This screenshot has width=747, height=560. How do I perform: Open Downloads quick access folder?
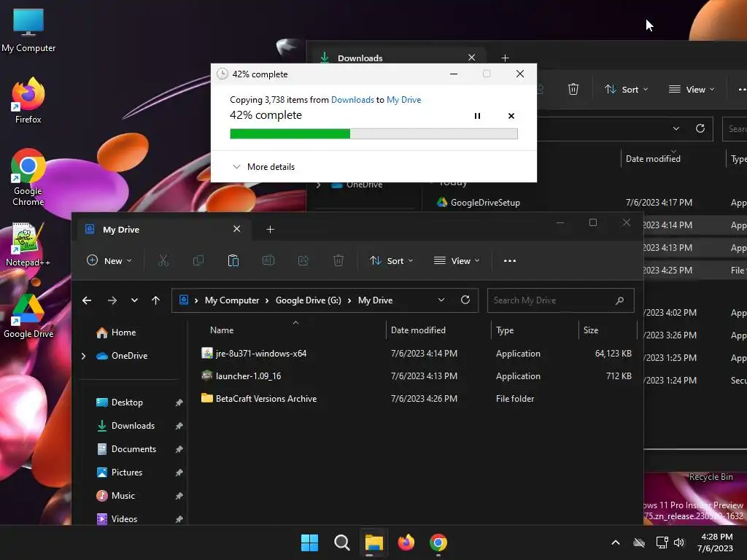125,426
